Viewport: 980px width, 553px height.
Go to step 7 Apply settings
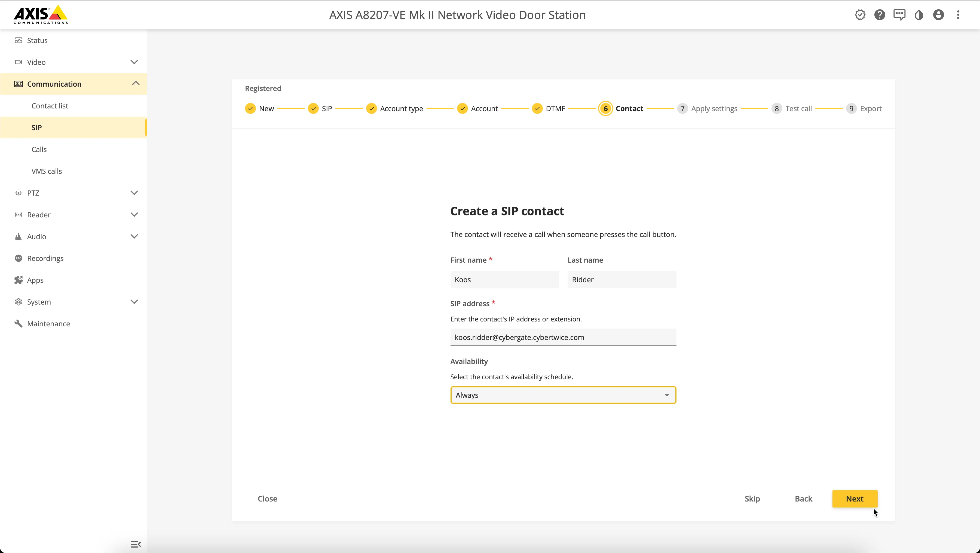[707, 108]
